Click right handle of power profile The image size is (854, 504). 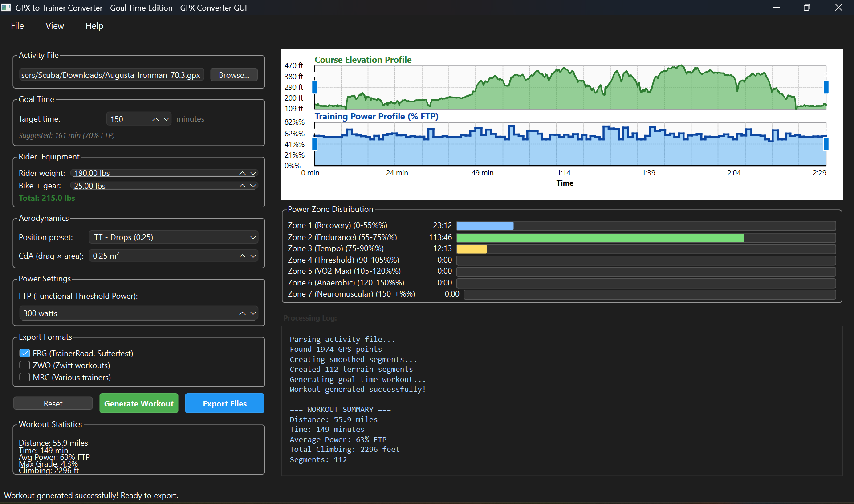pos(826,144)
